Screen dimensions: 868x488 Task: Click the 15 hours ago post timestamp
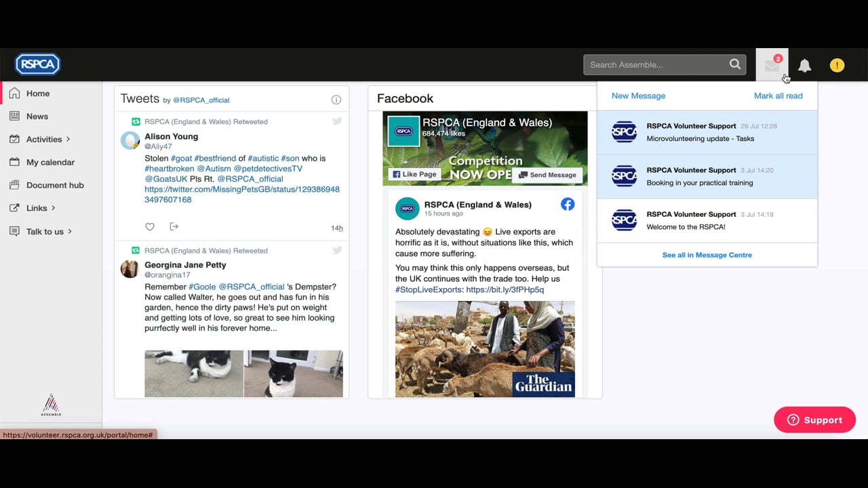click(443, 213)
